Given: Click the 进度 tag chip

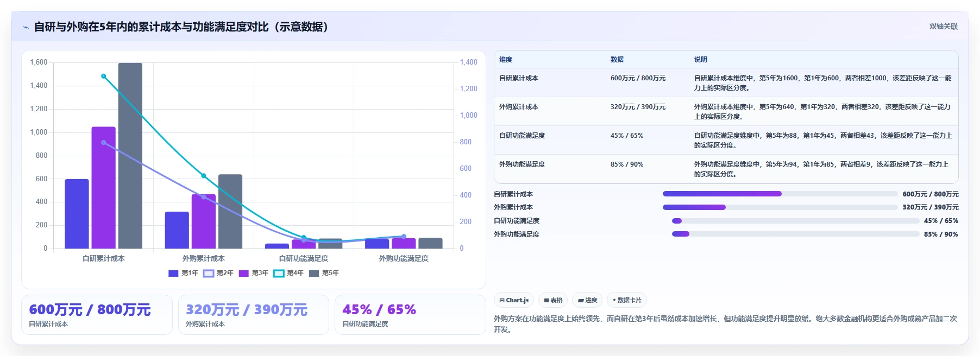Looking at the screenshot, I should pos(588,300).
